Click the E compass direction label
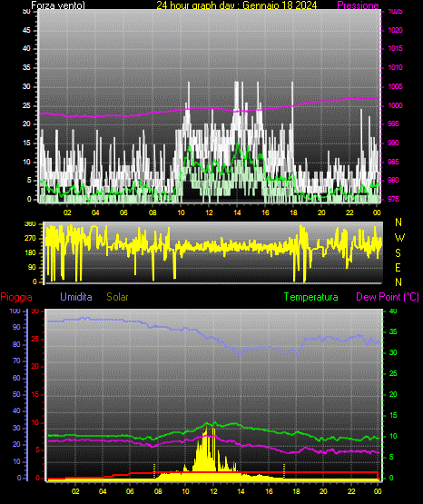This screenshot has height=504, width=423. [x=398, y=268]
